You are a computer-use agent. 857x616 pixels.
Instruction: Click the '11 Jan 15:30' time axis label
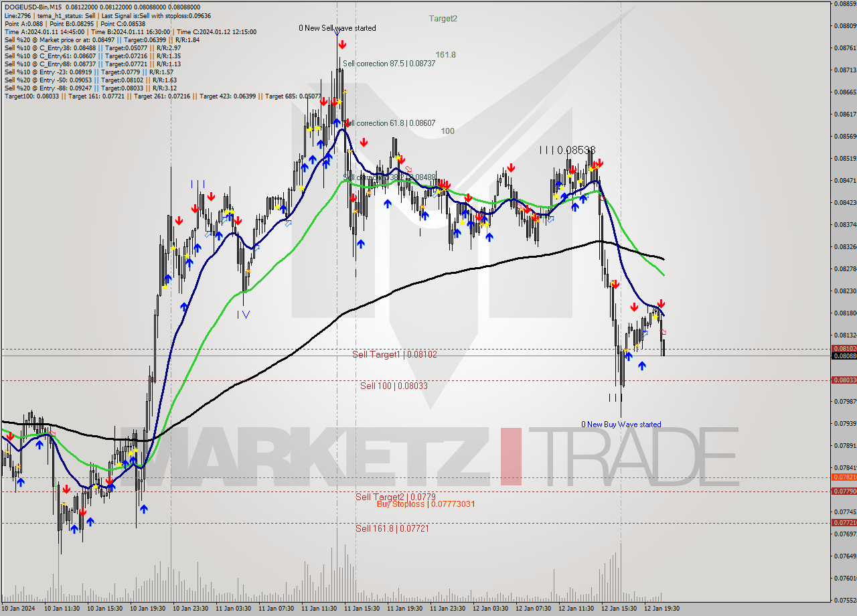pos(361,609)
